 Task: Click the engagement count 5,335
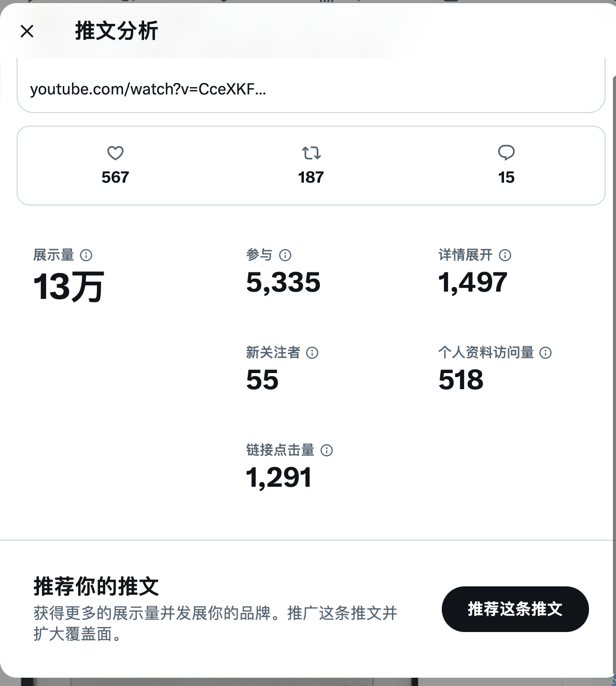coord(284,282)
